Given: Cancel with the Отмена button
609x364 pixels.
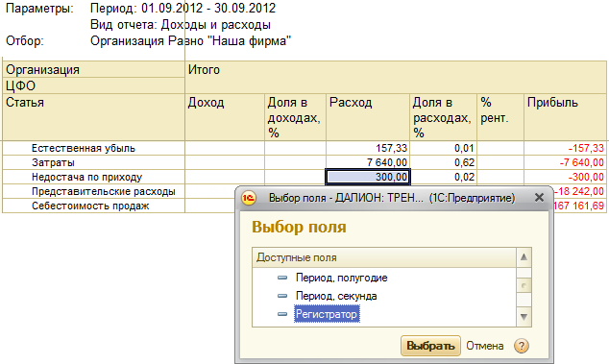Looking at the screenshot, I should [485, 346].
